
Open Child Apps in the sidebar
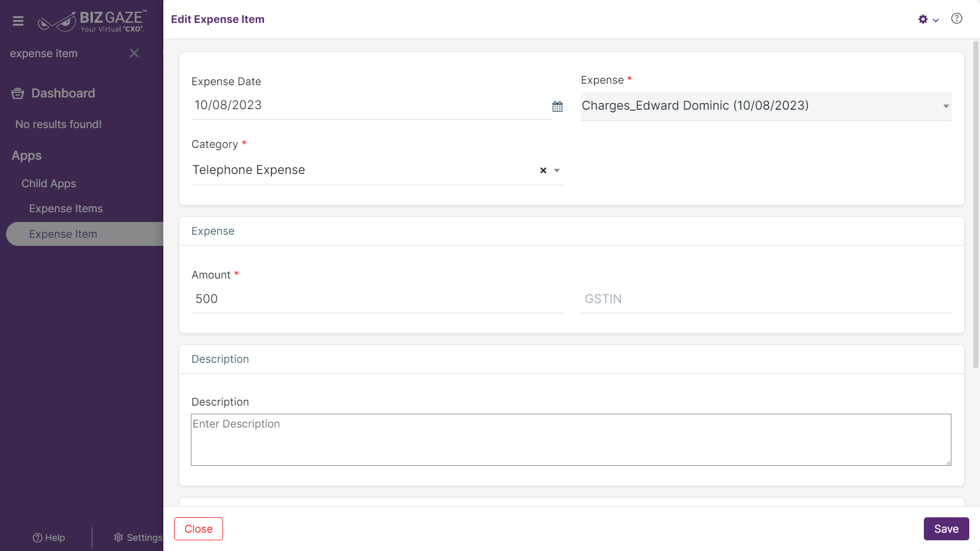48,183
